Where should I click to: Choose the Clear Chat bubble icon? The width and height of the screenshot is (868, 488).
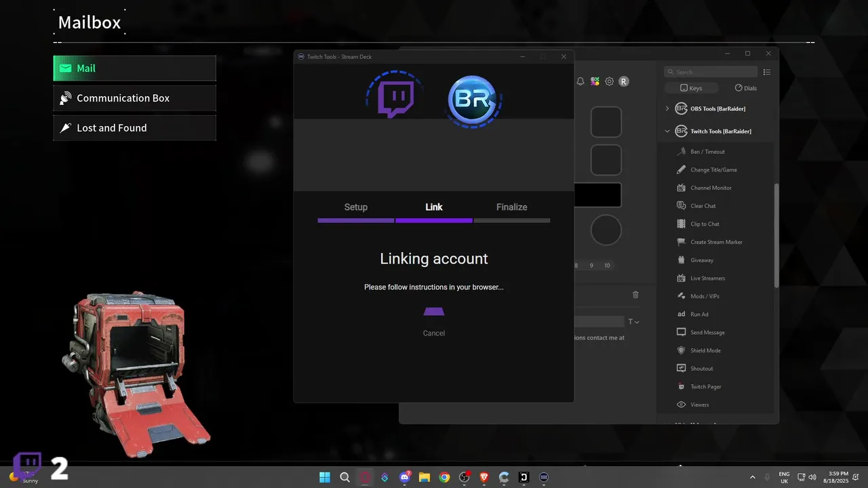[682, 206]
